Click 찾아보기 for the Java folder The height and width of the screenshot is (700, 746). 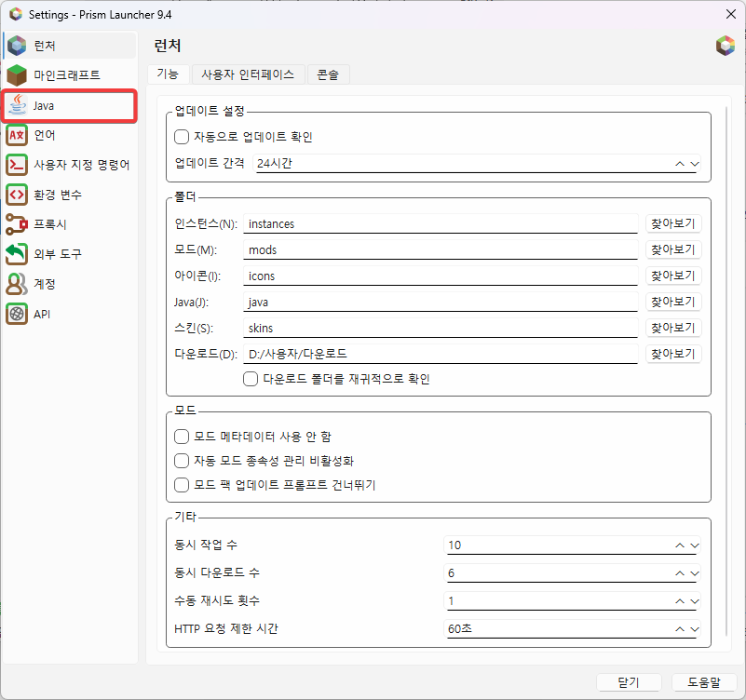[x=673, y=302]
